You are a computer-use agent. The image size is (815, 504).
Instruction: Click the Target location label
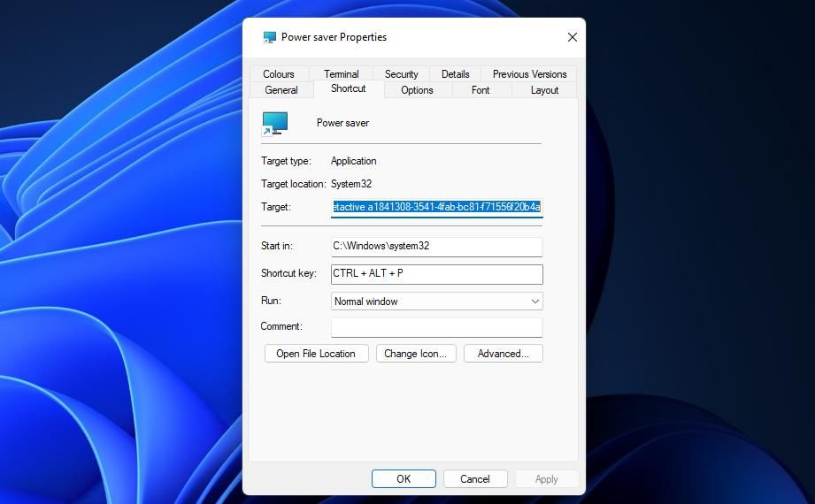pyautogui.click(x=293, y=184)
